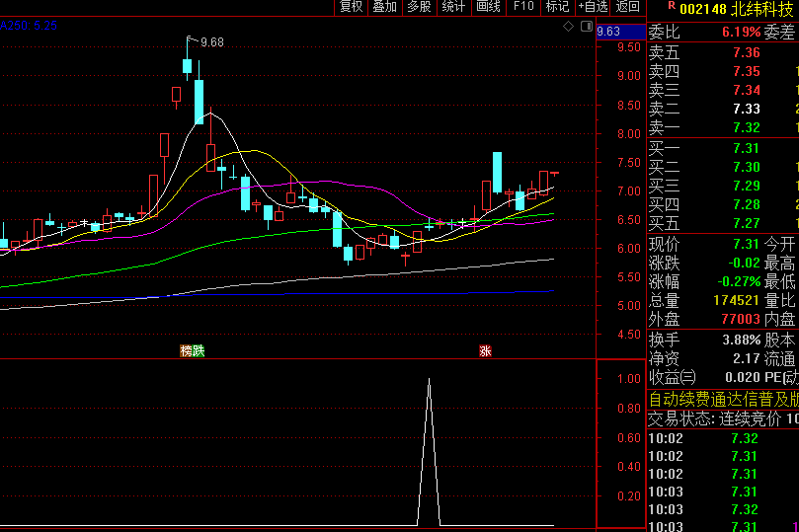Click the 自动续费通达信 promotion link
Viewport: 799px width, 532px height.
723,400
